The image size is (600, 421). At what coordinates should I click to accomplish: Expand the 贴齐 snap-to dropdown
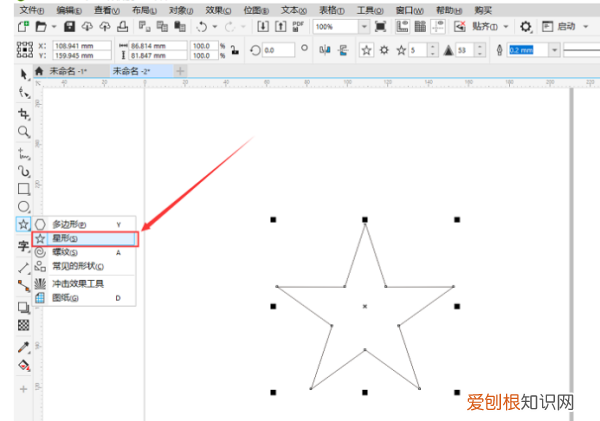[505, 26]
